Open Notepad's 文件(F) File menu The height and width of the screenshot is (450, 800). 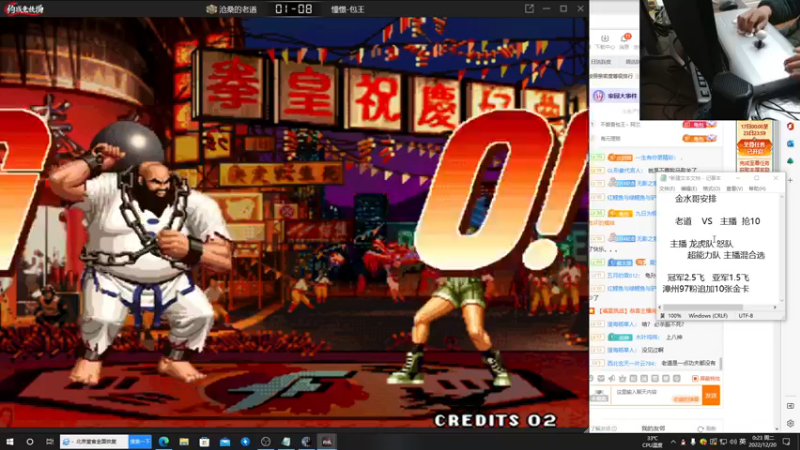point(666,189)
